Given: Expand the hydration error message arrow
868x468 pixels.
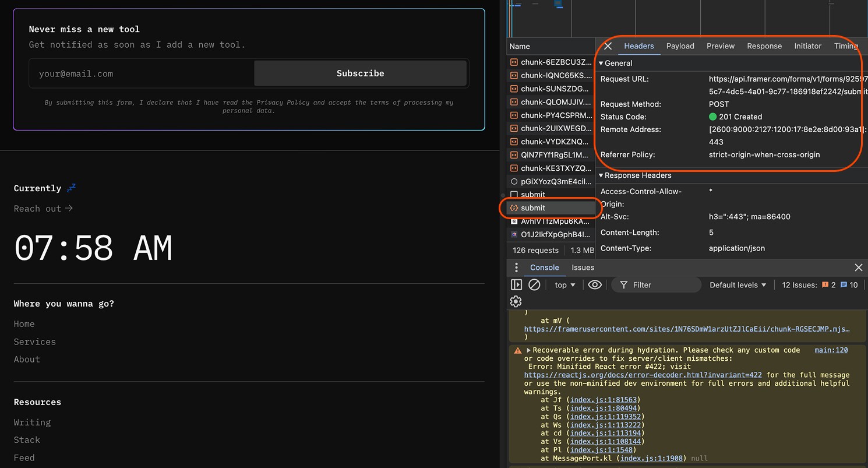Looking at the screenshot, I should click(x=529, y=350).
